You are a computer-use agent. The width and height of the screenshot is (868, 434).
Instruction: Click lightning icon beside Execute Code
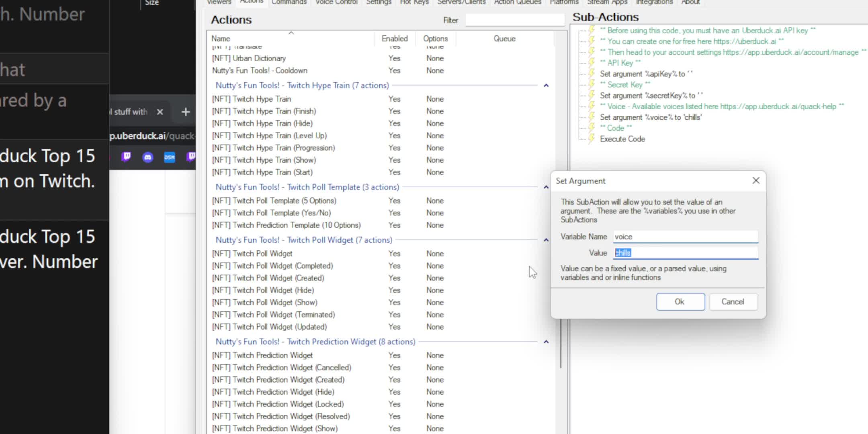click(592, 139)
